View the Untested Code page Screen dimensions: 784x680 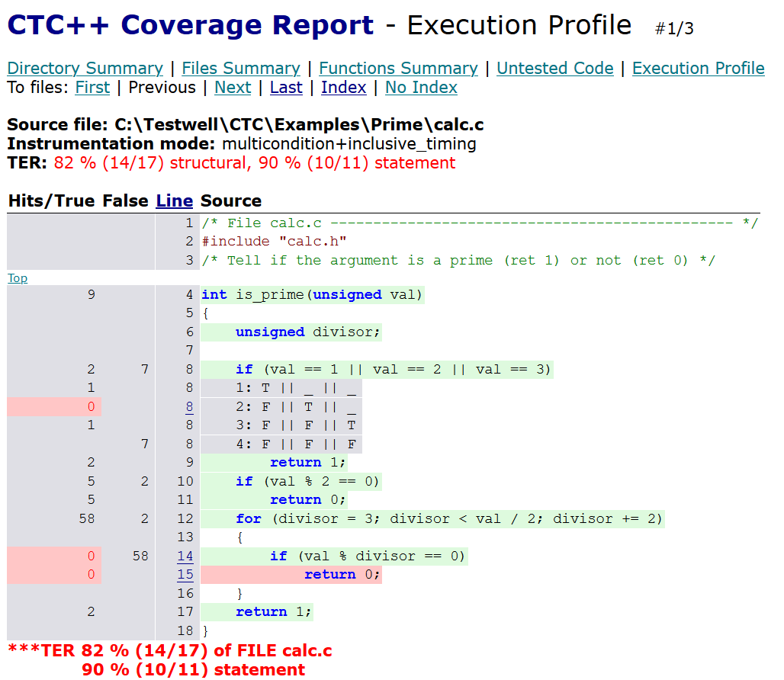[x=554, y=69]
